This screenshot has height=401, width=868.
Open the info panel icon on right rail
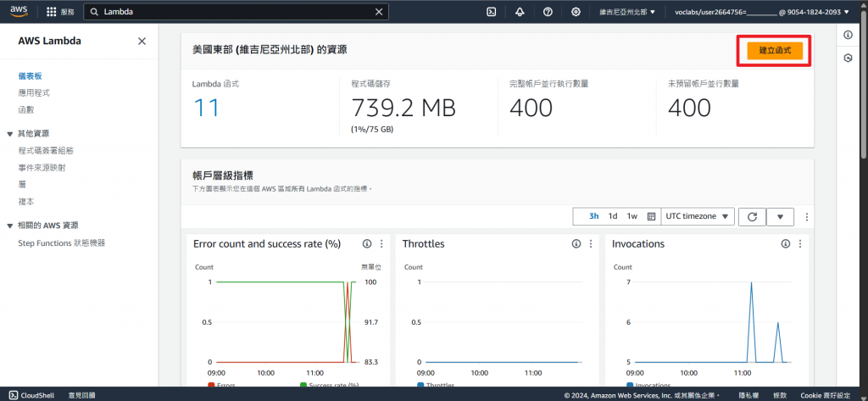pos(848,35)
